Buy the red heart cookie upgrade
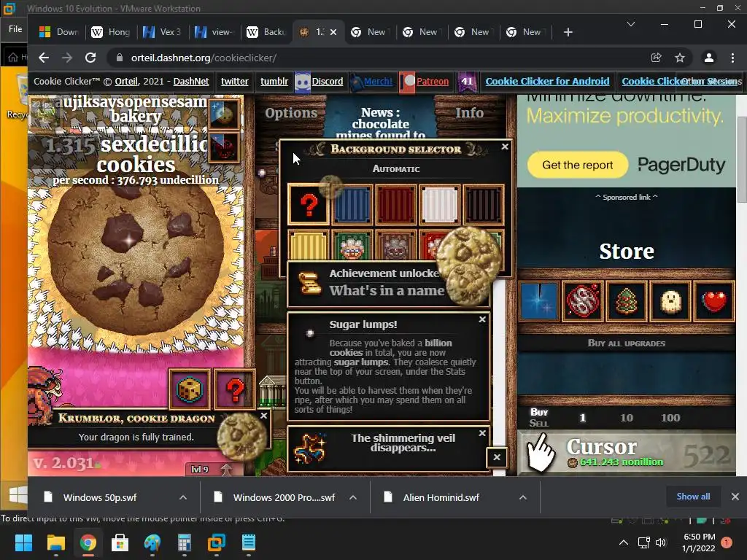 coord(714,301)
